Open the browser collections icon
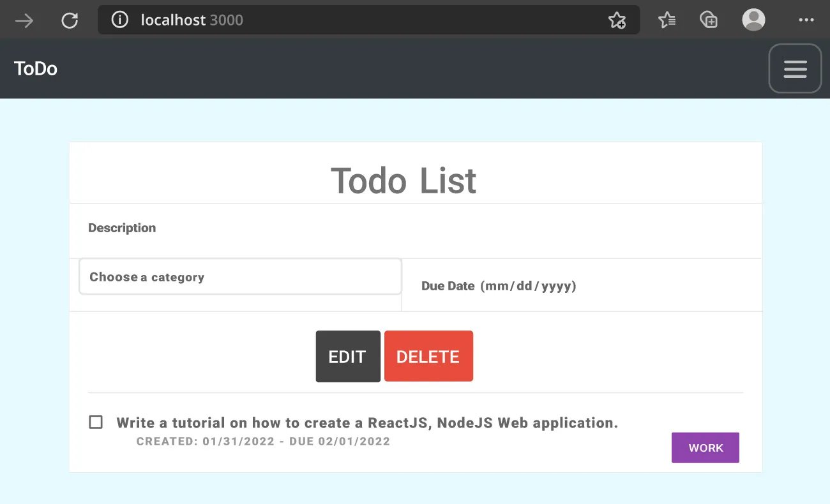The image size is (830, 504). (709, 20)
